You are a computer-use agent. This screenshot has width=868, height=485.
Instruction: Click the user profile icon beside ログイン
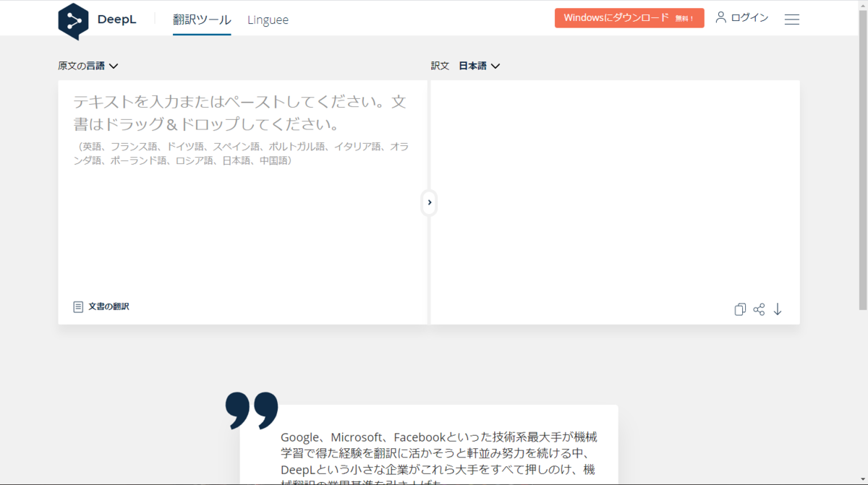pos(720,17)
